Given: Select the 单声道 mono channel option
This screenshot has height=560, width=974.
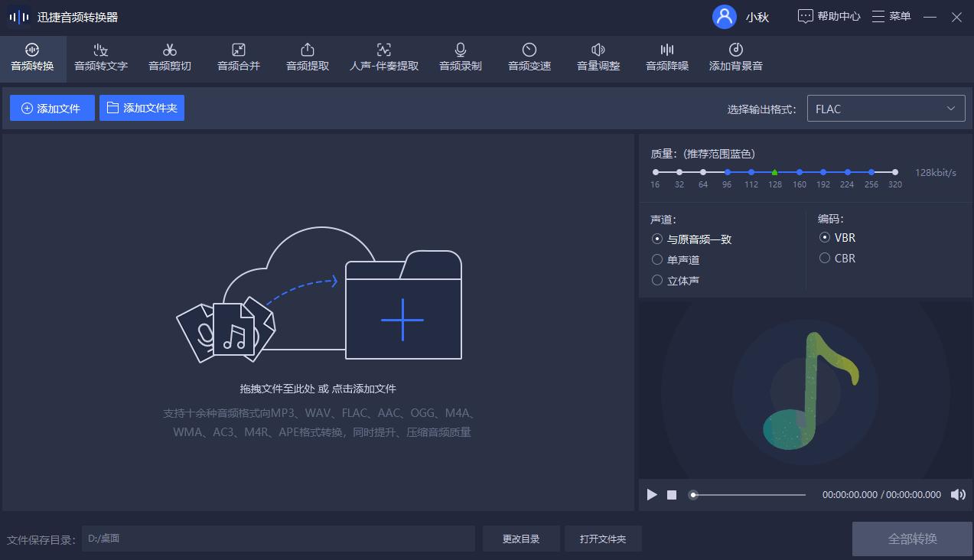Looking at the screenshot, I should click(x=656, y=259).
